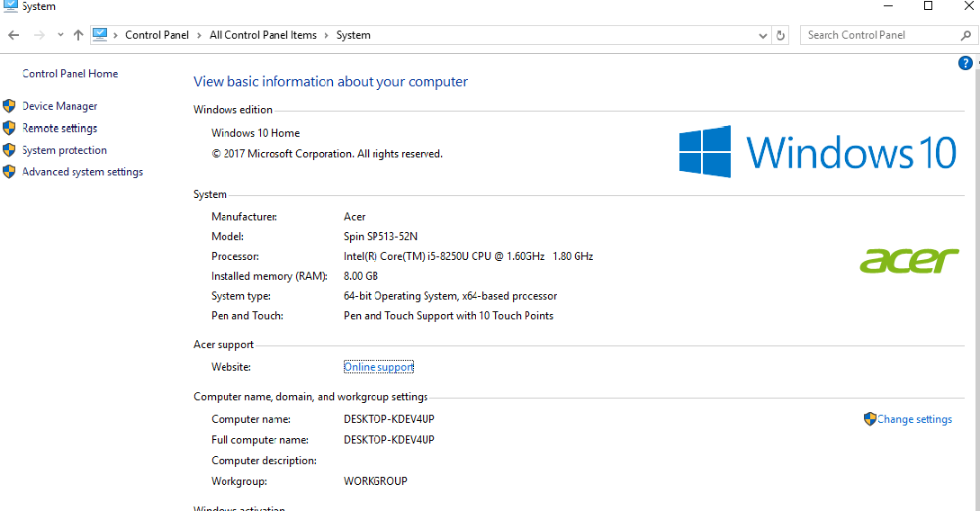Image resolution: width=980 pixels, height=511 pixels.
Task: Click the computer icon in address bar
Action: click(x=100, y=35)
